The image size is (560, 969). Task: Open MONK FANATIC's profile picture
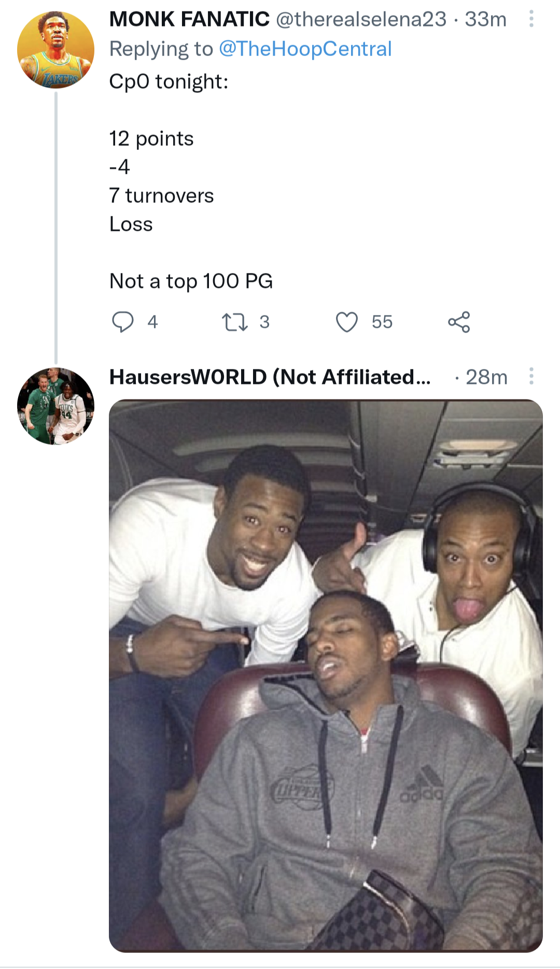point(56,50)
